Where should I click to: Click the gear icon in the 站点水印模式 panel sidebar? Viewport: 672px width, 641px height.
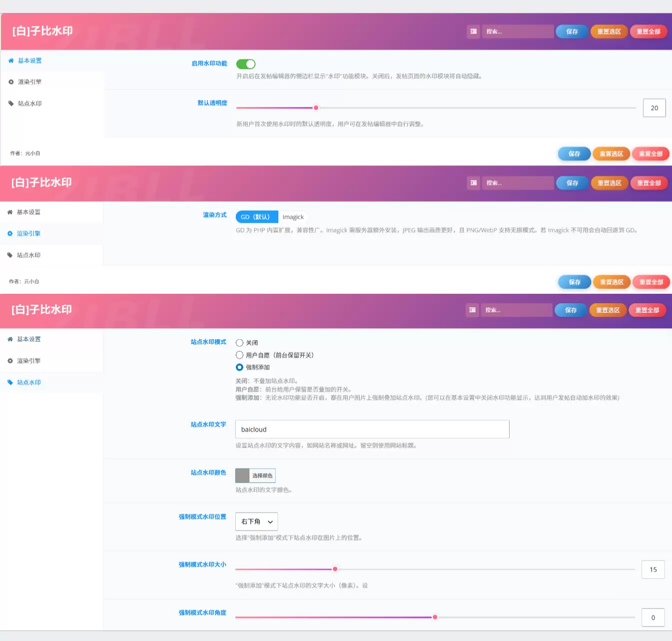(x=10, y=360)
